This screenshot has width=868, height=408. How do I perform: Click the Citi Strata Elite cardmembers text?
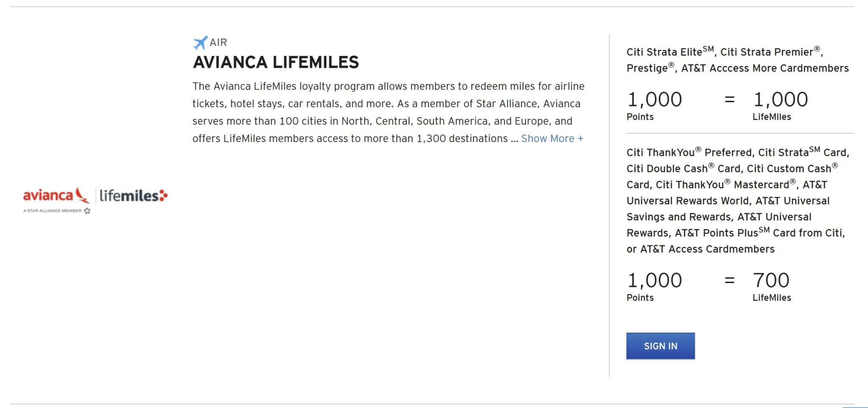pyautogui.click(x=737, y=60)
